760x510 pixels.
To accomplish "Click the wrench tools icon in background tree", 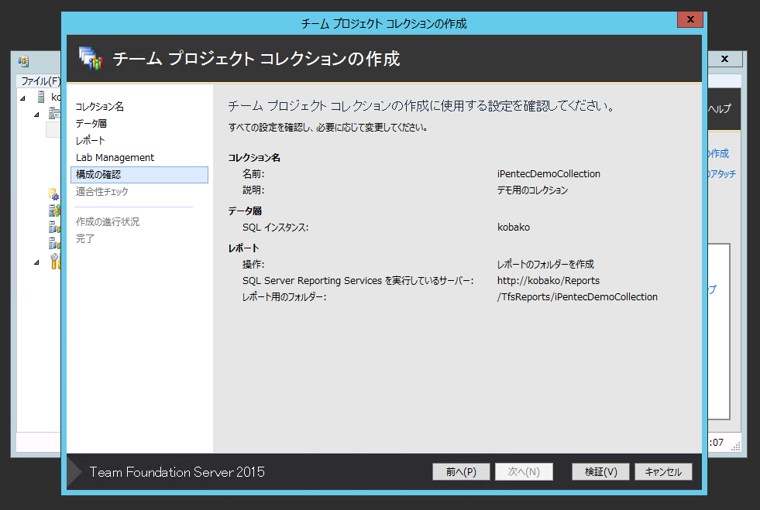I will (x=55, y=261).
